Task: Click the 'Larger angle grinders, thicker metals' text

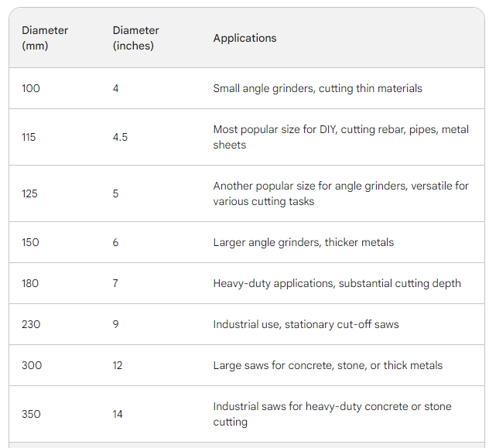Action: [303, 242]
